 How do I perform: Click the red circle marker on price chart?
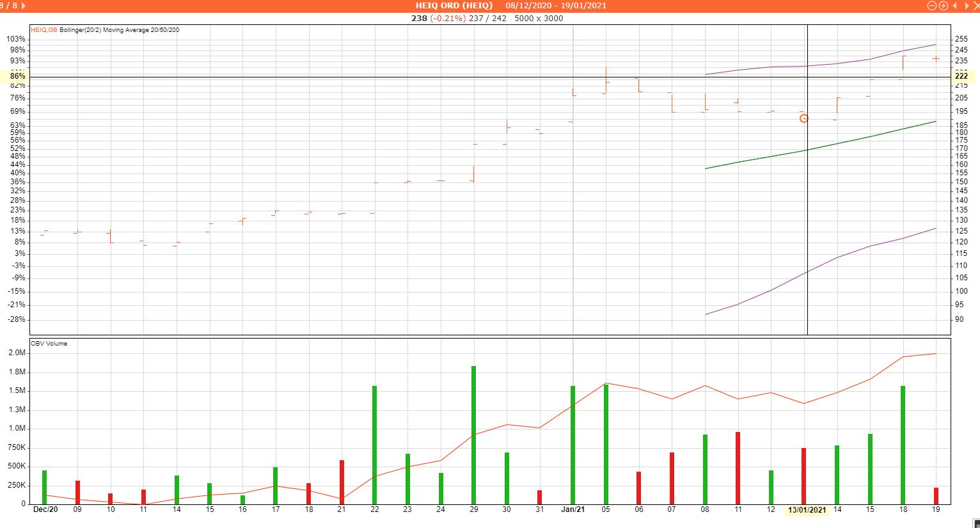click(804, 118)
